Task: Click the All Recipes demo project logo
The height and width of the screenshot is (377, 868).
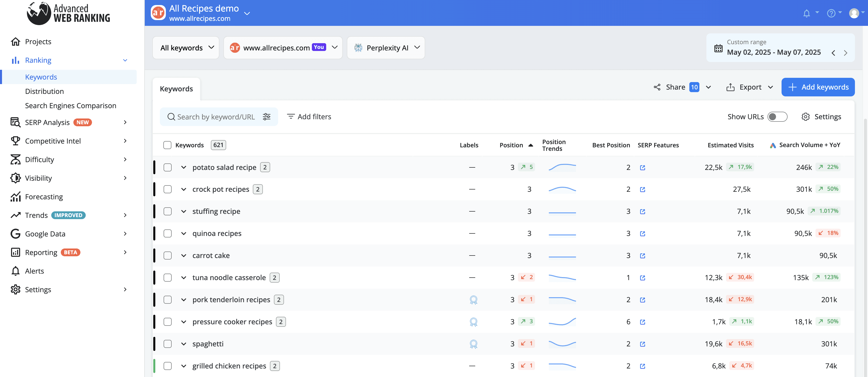Action: [158, 13]
